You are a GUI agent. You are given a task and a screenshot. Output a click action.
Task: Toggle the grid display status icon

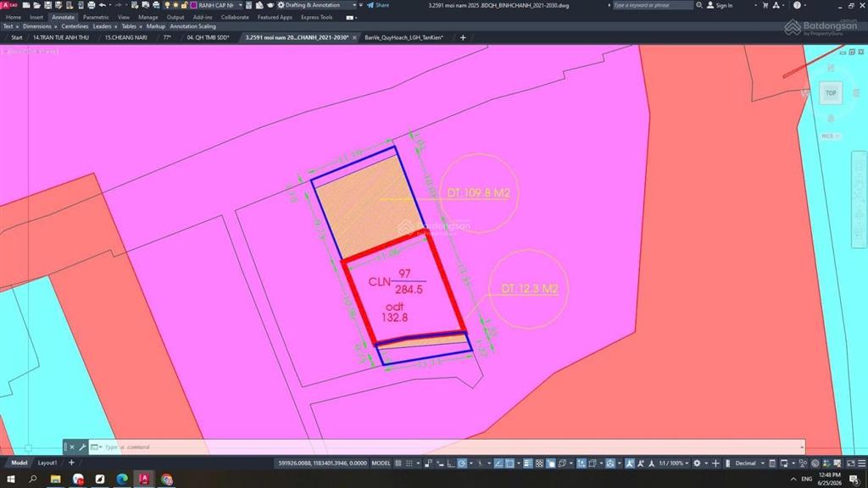coord(398,463)
